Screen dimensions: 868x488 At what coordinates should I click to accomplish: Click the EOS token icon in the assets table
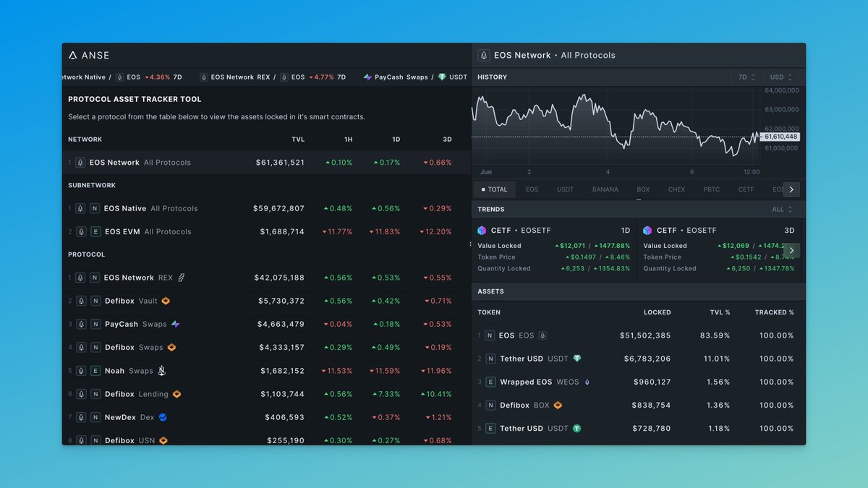point(542,335)
